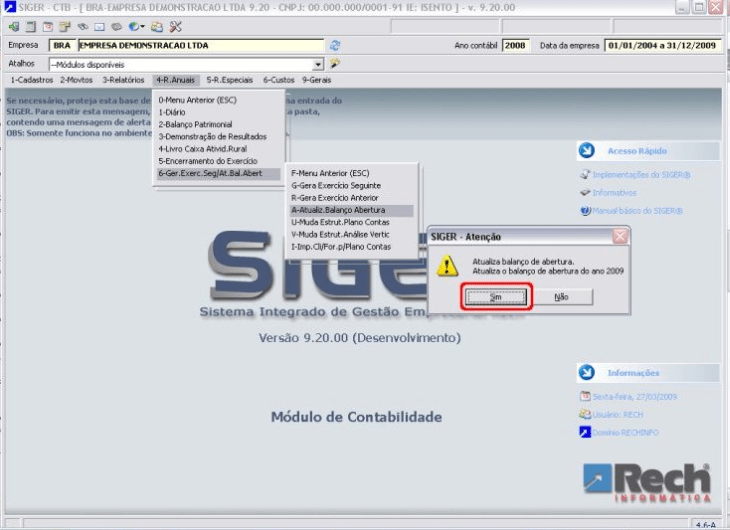The width and height of the screenshot is (730, 530).
Task: Click the Rech Informática logo
Action: [647, 482]
